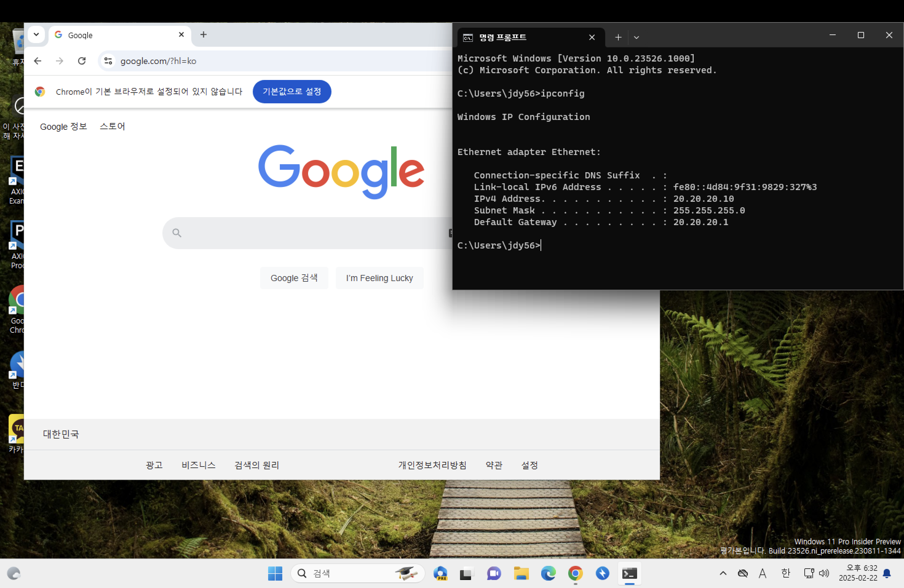
Task: Add a new terminal tab
Action: [x=618, y=37]
